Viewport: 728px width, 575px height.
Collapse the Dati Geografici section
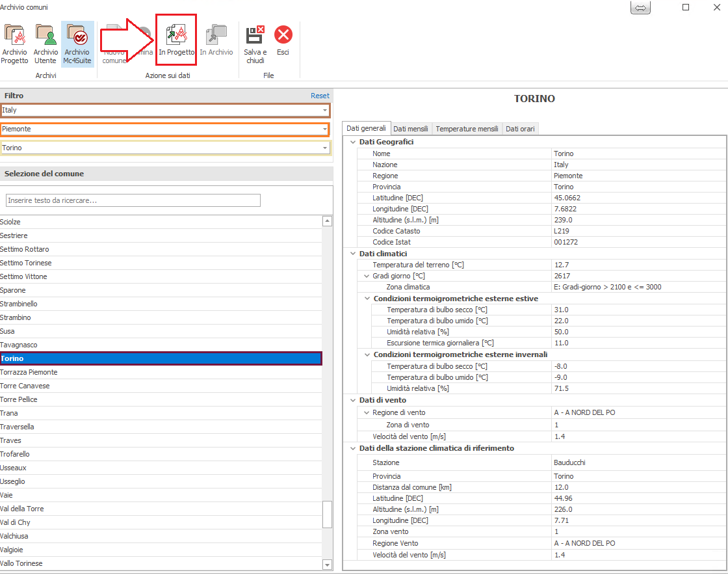pos(353,142)
